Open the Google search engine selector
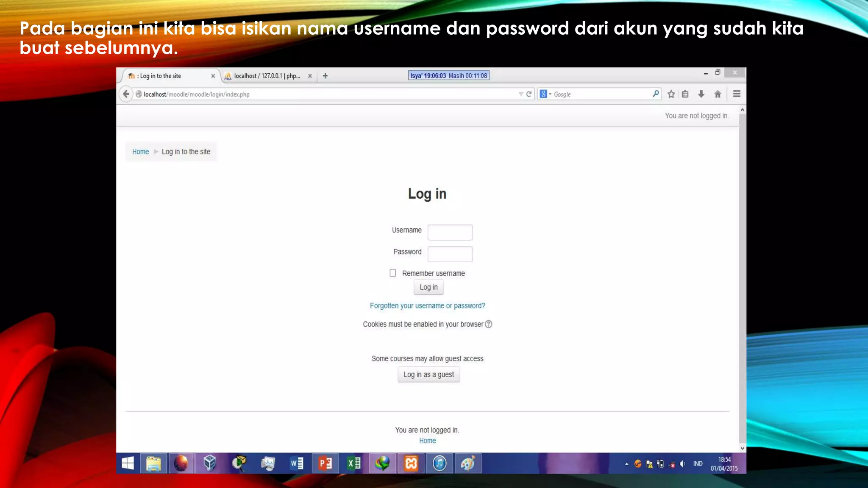 click(545, 94)
